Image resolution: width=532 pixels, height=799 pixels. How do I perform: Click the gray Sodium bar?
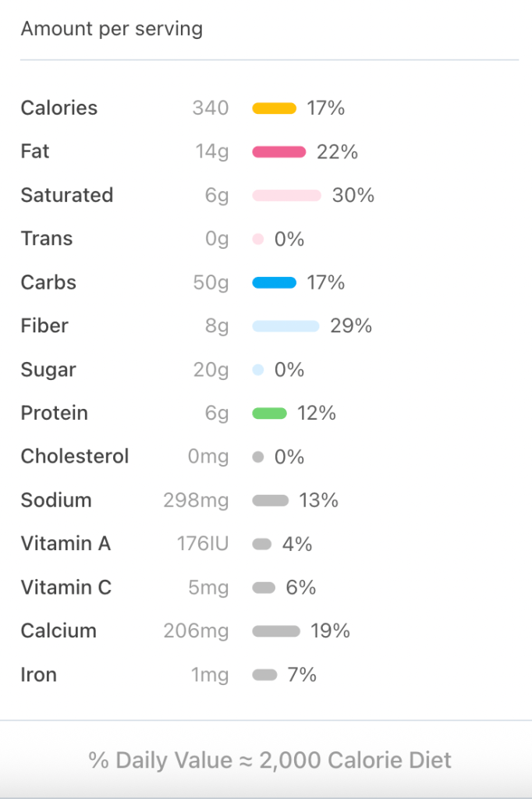270,501
